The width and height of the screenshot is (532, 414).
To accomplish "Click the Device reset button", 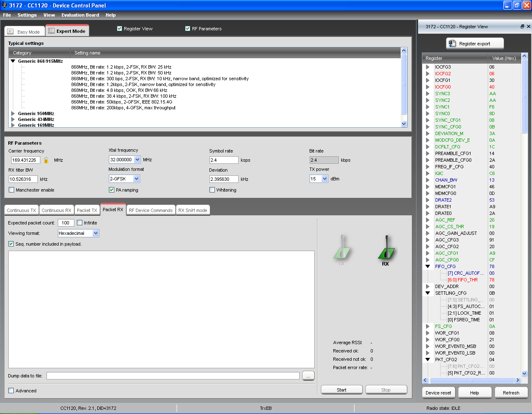I will (x=438, y=393).
